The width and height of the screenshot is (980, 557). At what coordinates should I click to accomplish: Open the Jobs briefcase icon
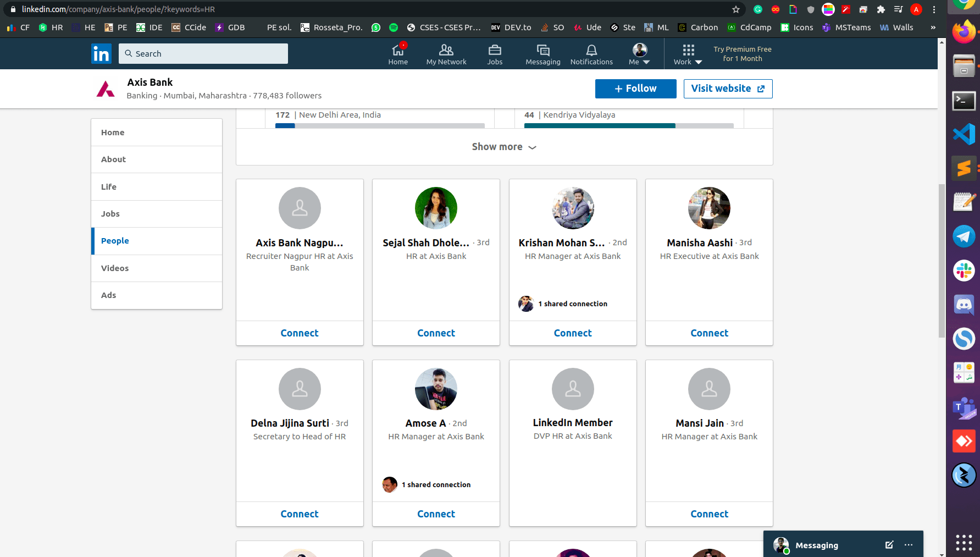point(495,54)
